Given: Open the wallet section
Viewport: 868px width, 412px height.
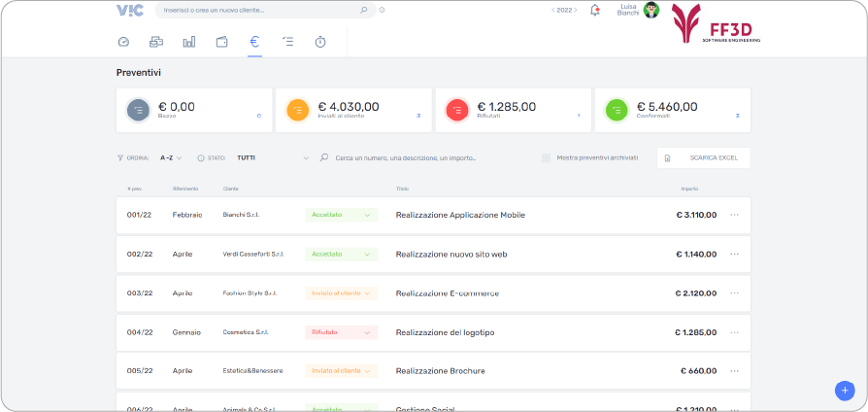Looking at the screenshot, I should 222,42.
